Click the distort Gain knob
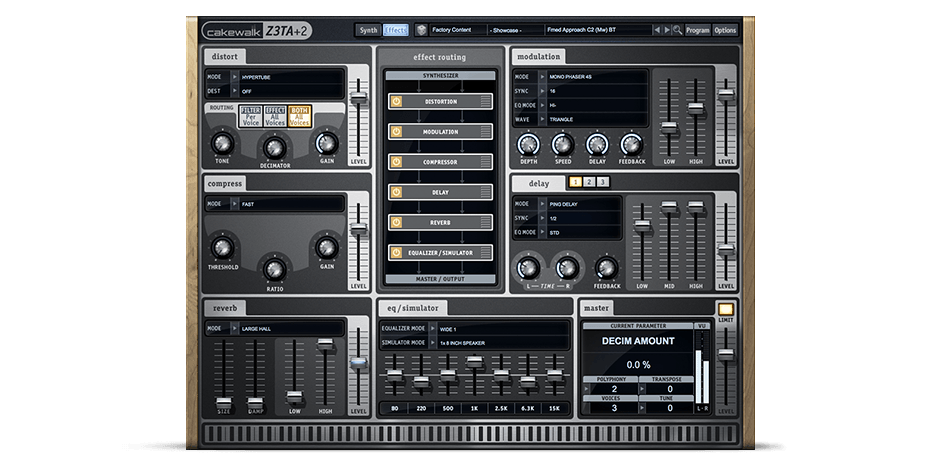The width and height of the screenshot is (940, 470). (x=327, y=143)
